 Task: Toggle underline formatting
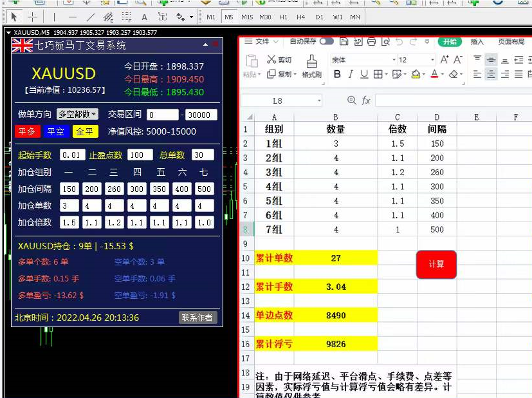tap(364, 72)
